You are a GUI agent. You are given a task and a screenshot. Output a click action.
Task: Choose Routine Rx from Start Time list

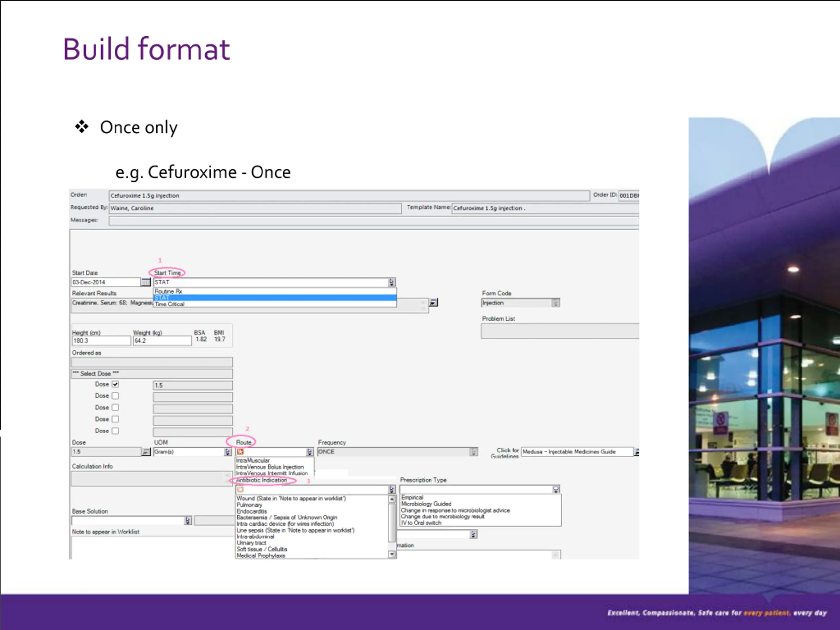pyautogui.click(x=275, y=291)
